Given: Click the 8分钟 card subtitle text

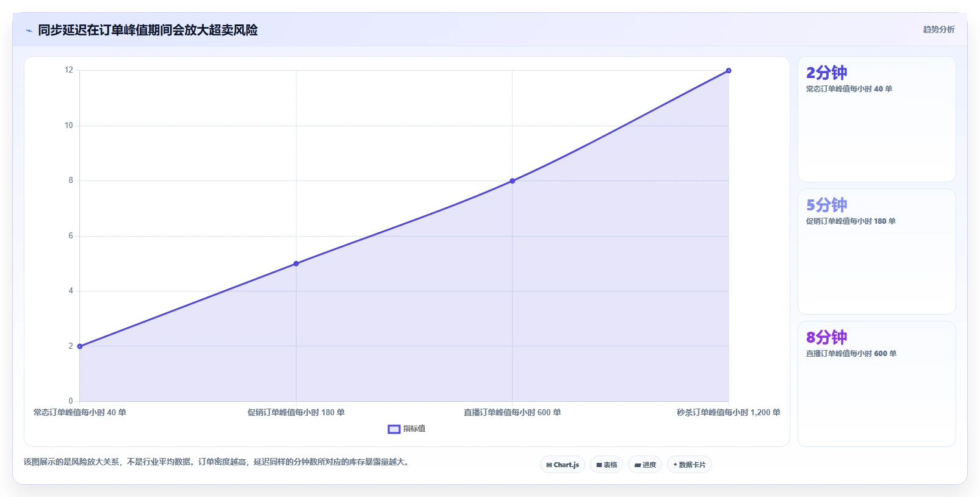Looking at the screenshot, I should pos(851,354).
